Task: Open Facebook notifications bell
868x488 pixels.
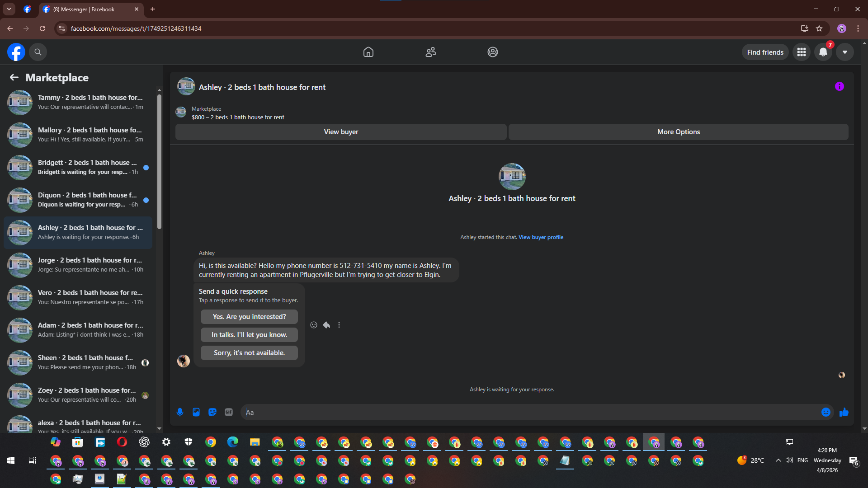Action: pos(823,52)
